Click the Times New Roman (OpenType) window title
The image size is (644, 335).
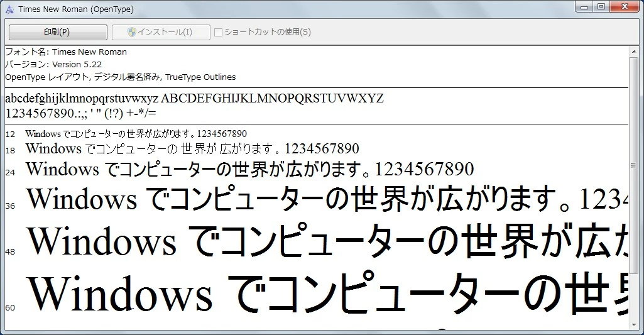point(76,9)
